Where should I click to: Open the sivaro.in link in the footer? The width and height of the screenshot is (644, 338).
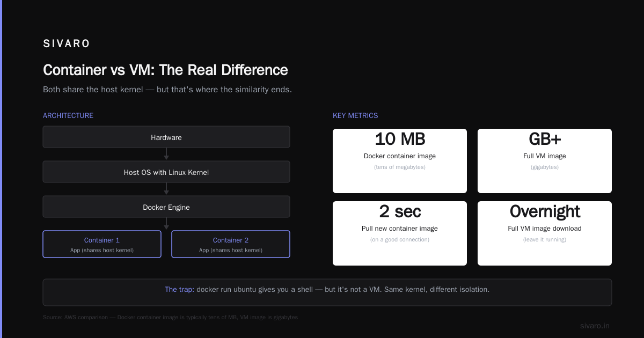[595, 326]
